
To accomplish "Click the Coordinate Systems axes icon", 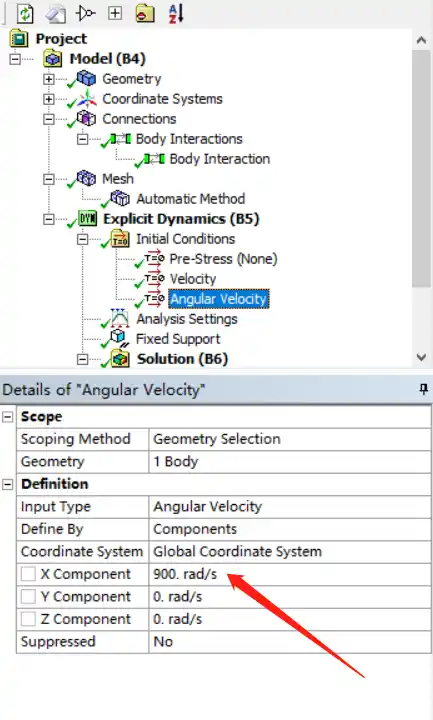I will coord(86,99).
